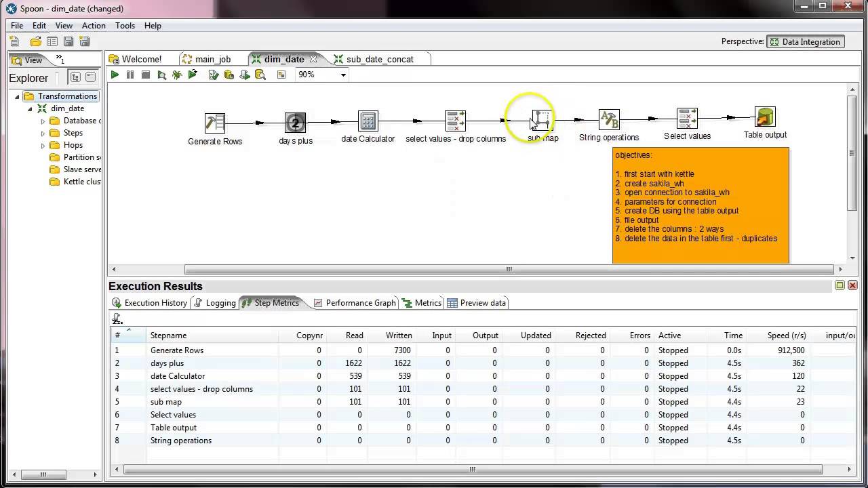Open the Metrics tab

422,303
